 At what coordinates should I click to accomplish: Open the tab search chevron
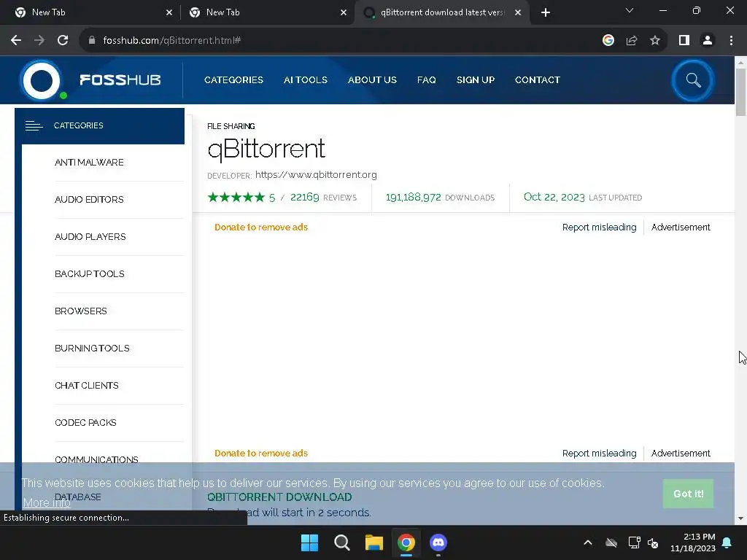630,10
